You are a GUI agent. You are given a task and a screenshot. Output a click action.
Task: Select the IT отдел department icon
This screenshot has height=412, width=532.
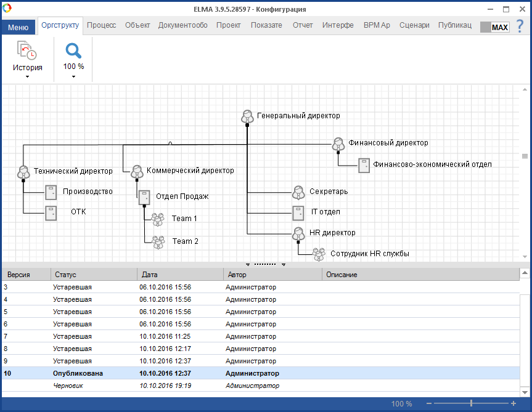pos(298,212)
